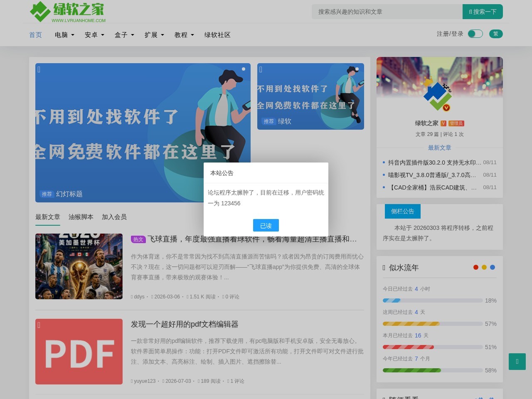Image resolution: width=532 pixels, height=399 pixels.
Task: Click the yellow dot in 似水流年 header
Action: pos(484,267)
